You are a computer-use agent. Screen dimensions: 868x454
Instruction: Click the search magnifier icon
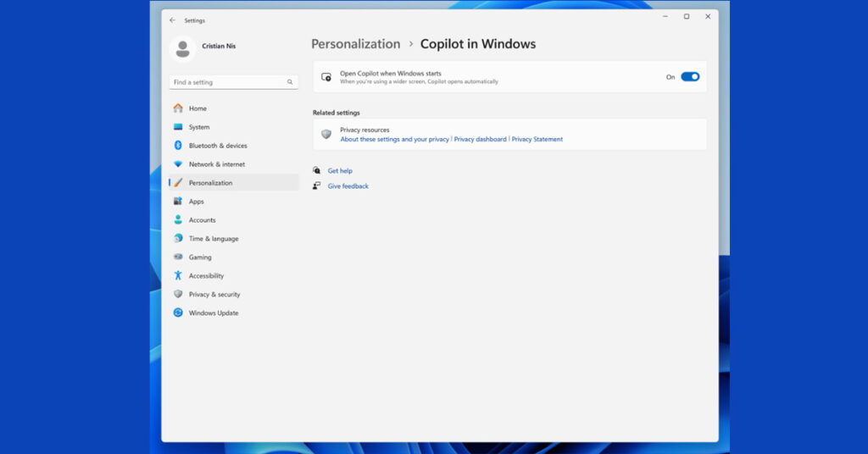click(x=290, y=82)
